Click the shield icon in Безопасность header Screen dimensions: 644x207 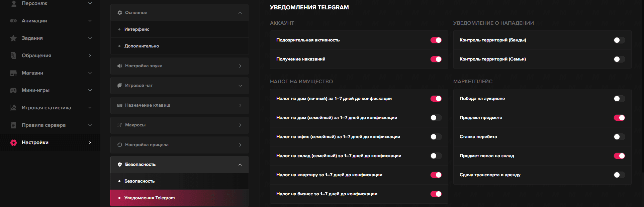[x=120, y=165]
